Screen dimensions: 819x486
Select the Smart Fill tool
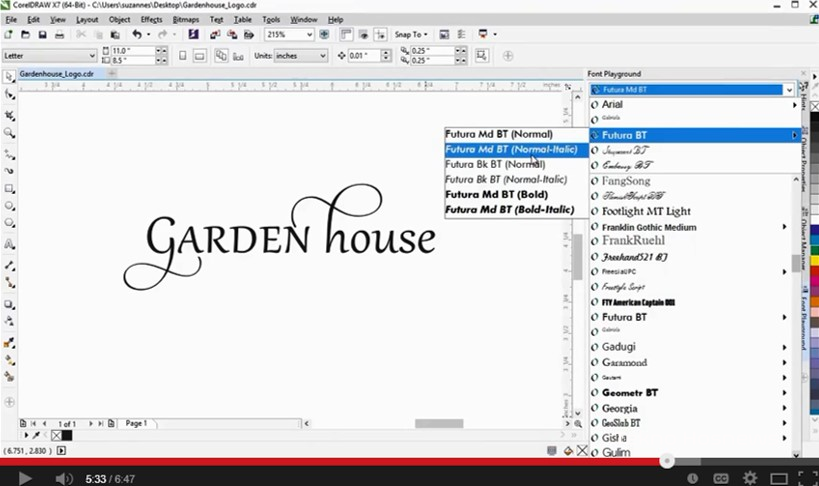(9, 376)
